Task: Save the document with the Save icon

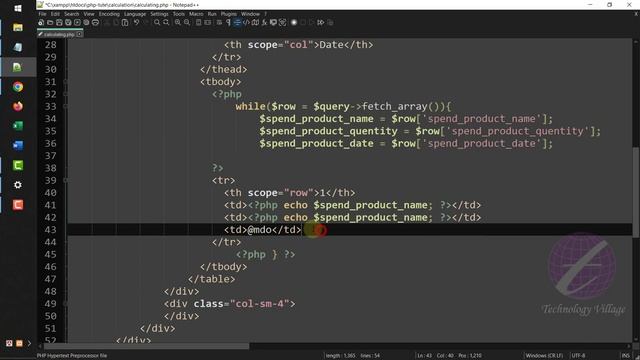Action: tap(59, 22)
